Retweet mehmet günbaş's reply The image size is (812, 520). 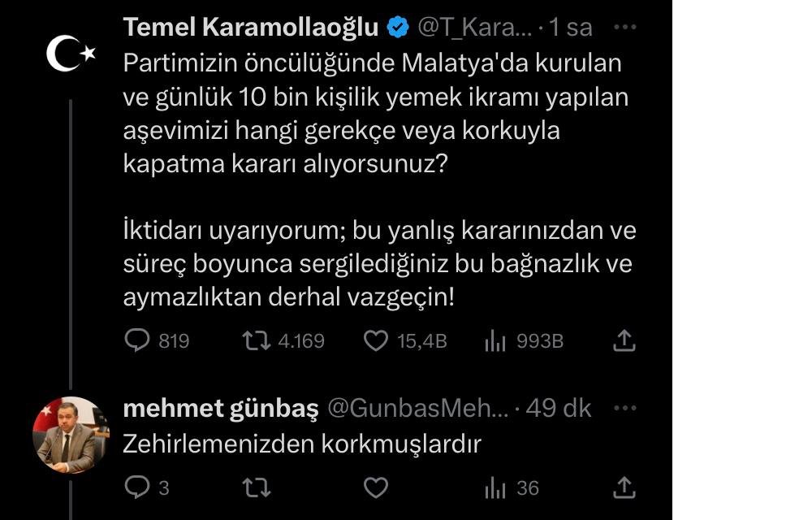(x=256, y=487)
